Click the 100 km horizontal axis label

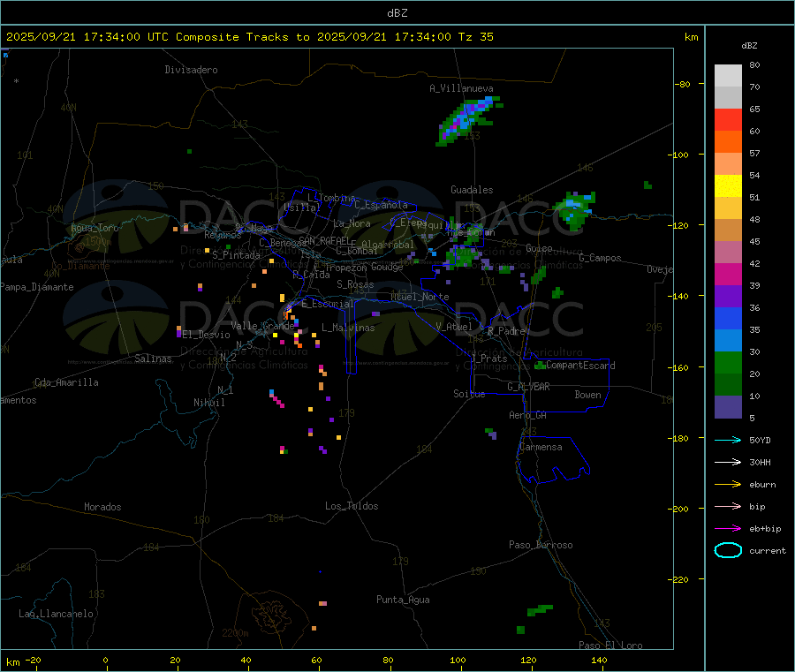[458, 660]
